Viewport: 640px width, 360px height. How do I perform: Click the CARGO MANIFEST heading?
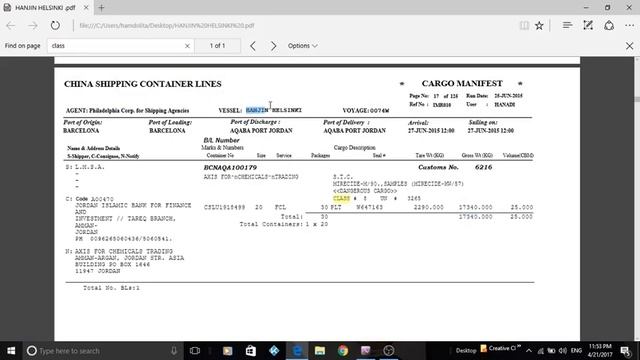462,83
